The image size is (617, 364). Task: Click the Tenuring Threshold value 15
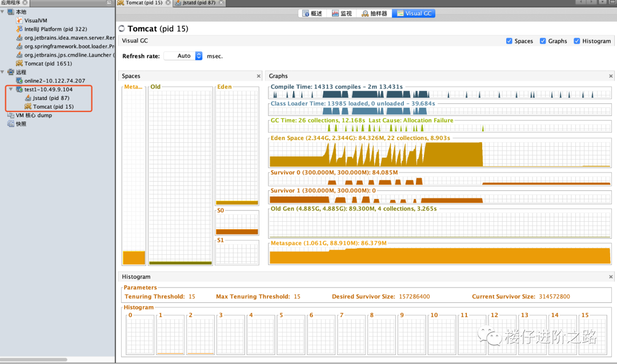191,297
